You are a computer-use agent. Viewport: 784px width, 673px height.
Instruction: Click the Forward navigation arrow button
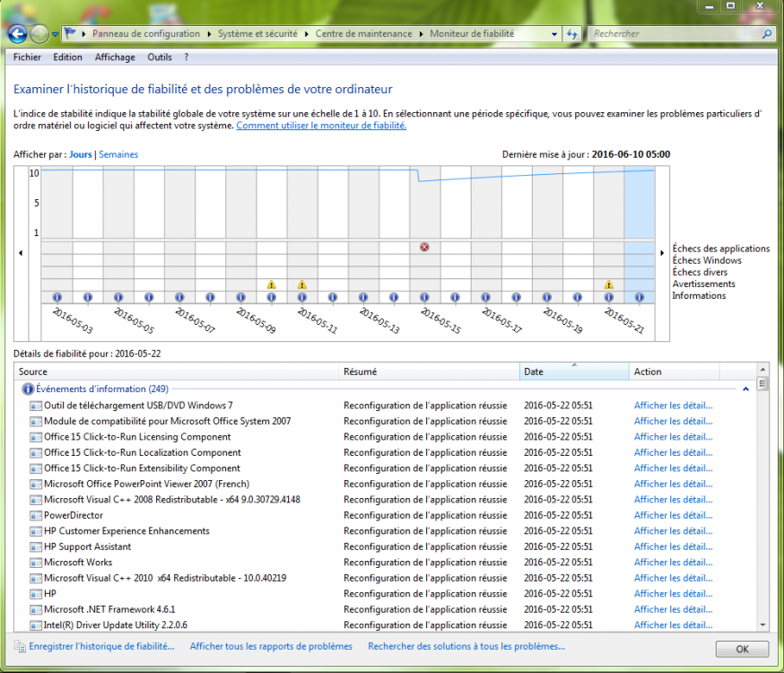coord(39,34)
